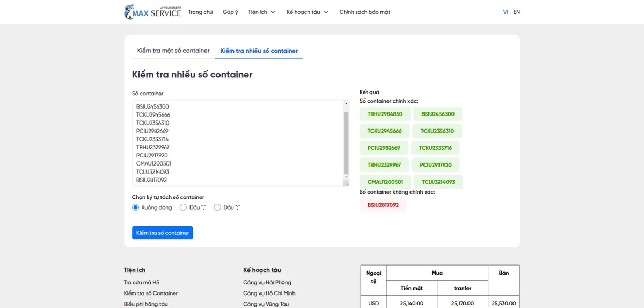The height and width of the screenshot is (308, 644).
Task: Click the Max Service logo
Action: (x=152, y=12)
